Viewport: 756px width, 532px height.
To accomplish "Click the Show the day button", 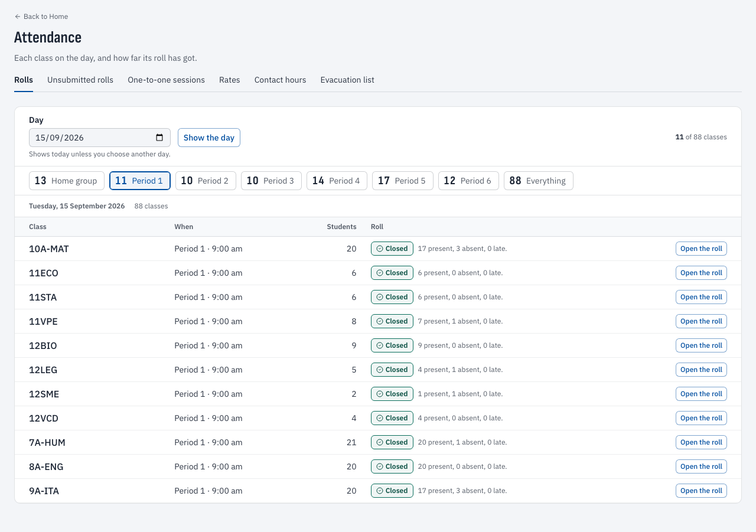I will pyautogui.click(x=209, y=138).
